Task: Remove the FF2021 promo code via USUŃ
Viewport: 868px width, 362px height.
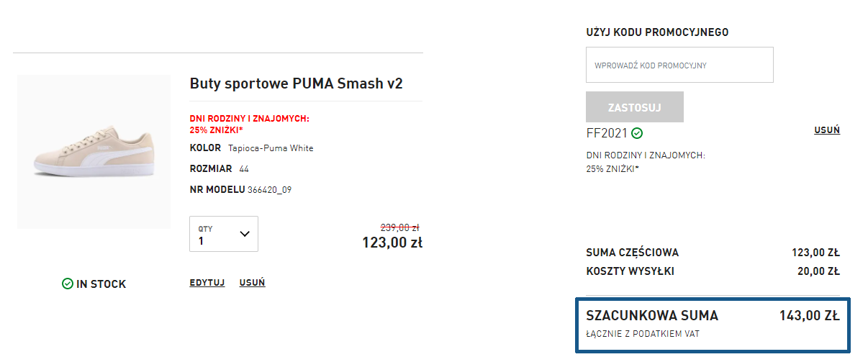Action: (x=827, y=130)
